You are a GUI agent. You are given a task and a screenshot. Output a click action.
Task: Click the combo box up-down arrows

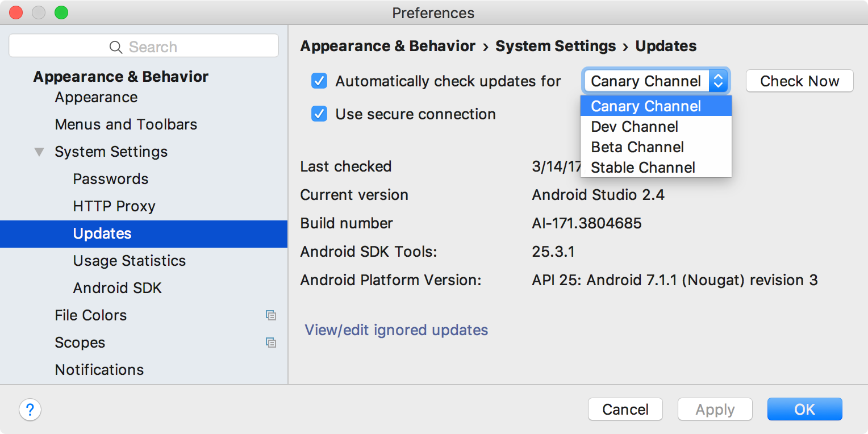point(719,81)
